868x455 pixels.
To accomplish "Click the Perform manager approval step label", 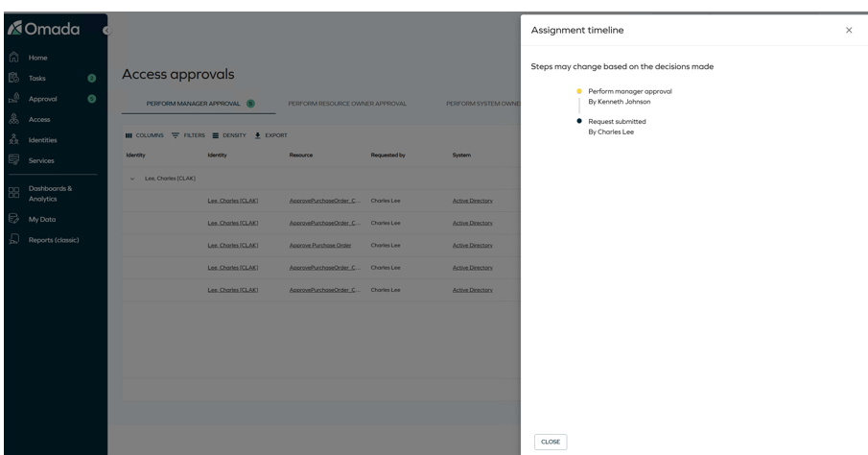I will (630, 91).
